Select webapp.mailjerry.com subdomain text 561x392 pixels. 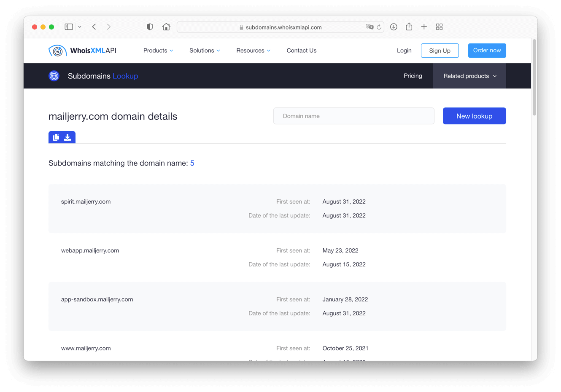pyautogui.click(x=90, y=250)
